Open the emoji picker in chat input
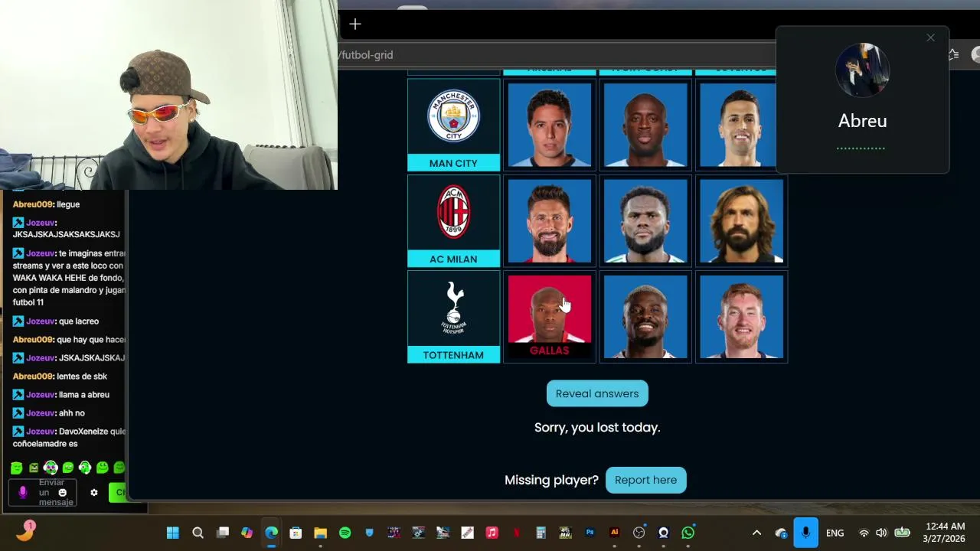 pyautogui.click(x=63, y=492)
